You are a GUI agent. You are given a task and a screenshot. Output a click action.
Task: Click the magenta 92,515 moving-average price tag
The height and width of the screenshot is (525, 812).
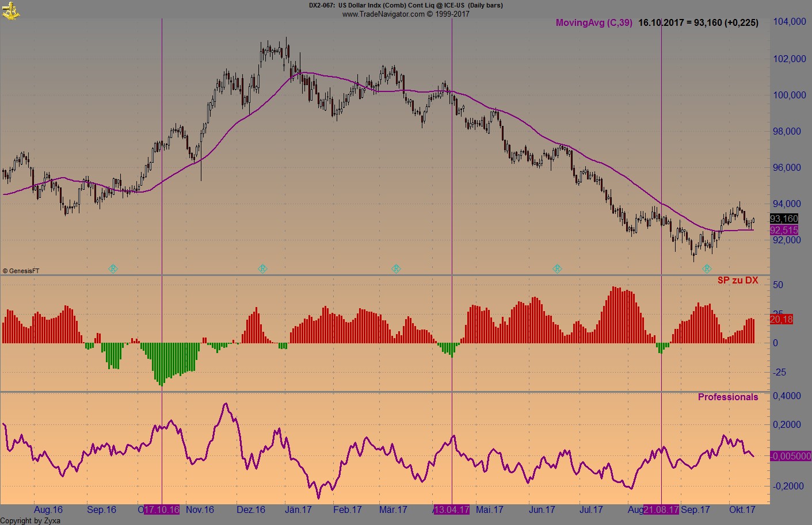(x=783, y=230)
